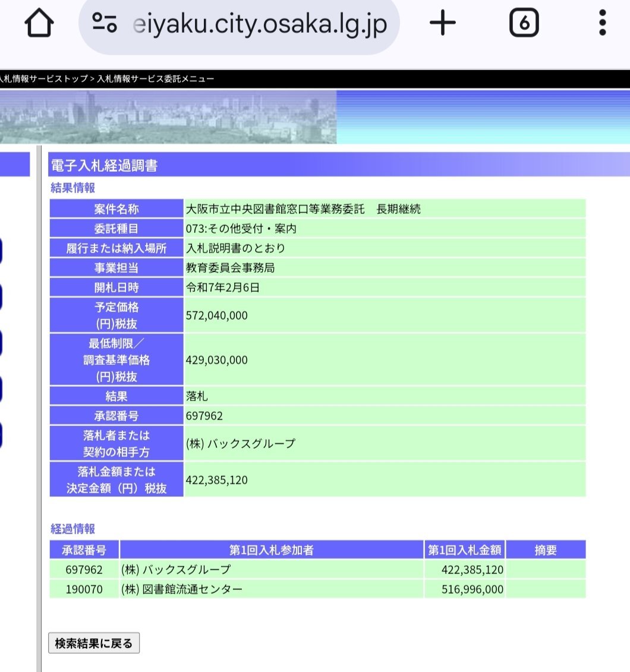Tap the browser home icon
630x672 pixels.
pyautogui.click(x=39, y=23)
